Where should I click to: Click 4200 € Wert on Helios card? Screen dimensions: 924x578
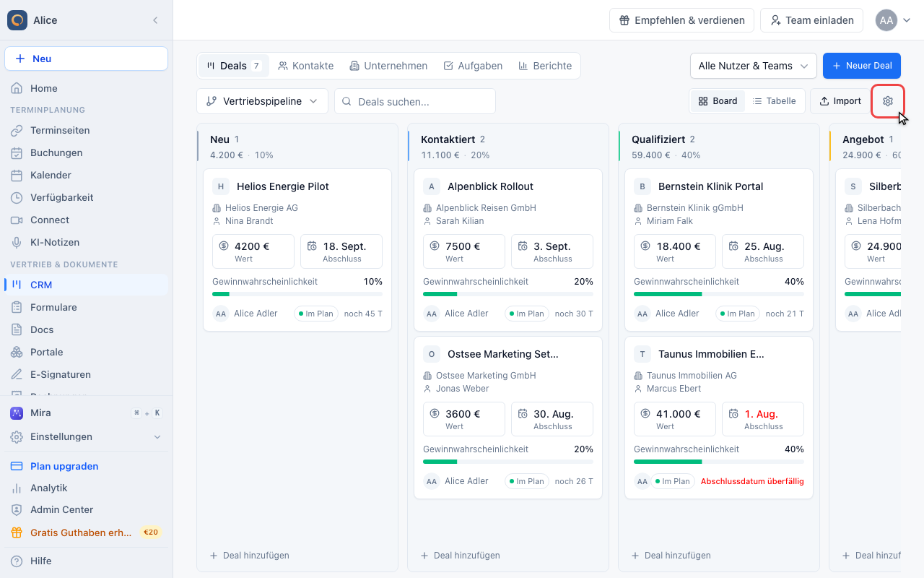253,251
